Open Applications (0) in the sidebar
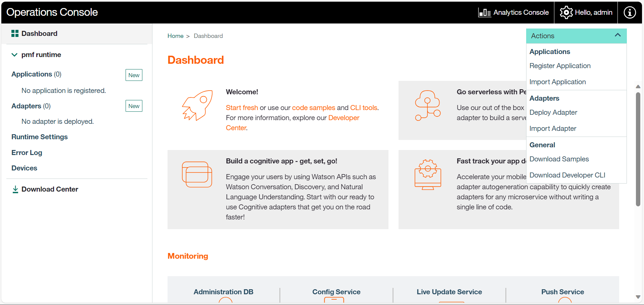The height and width of the screenshot is (305, 644). (36, 74)
